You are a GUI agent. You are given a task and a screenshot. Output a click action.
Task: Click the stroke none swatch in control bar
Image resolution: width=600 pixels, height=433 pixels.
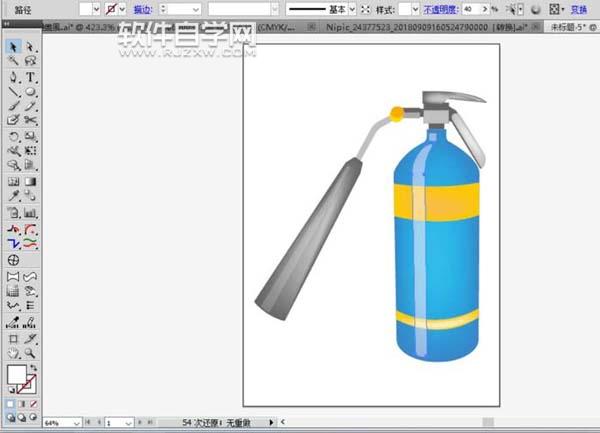(111, 9)
